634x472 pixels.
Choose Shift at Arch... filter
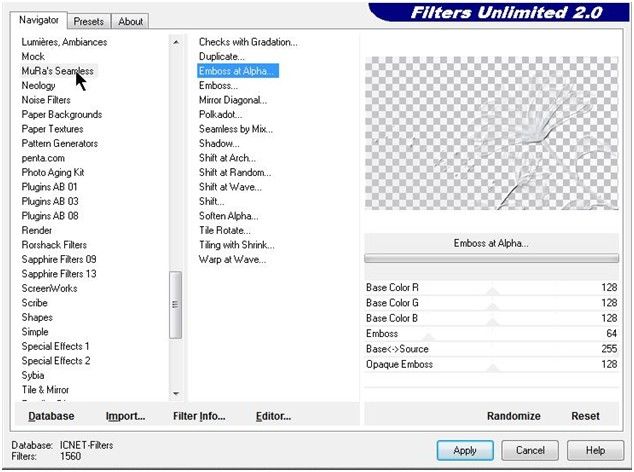click(x=227, y=158)
